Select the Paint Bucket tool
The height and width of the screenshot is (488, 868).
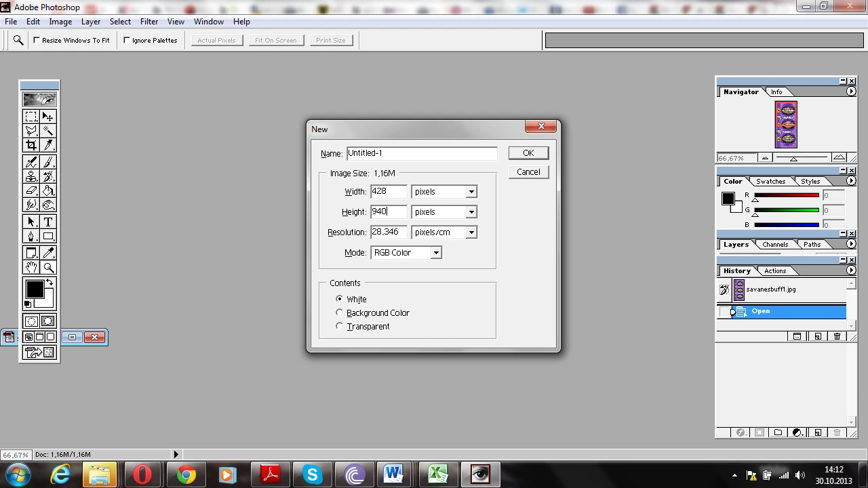tap(47, 190)
